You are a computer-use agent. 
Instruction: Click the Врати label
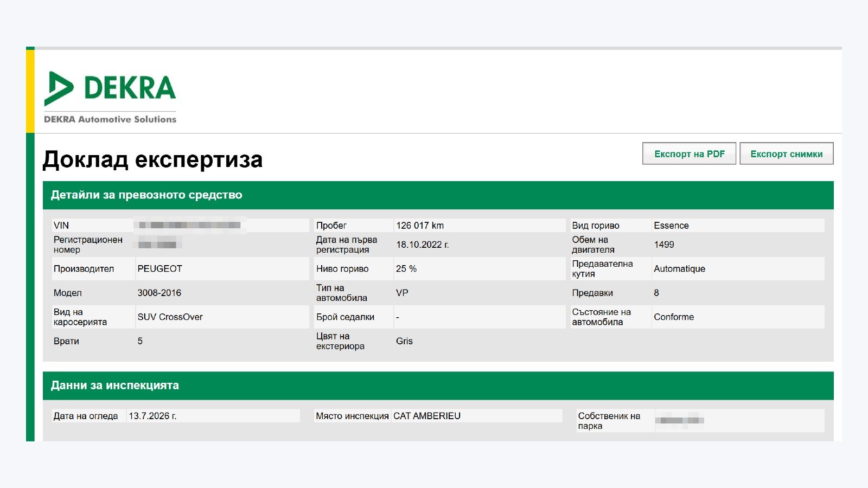click(66, 341)
